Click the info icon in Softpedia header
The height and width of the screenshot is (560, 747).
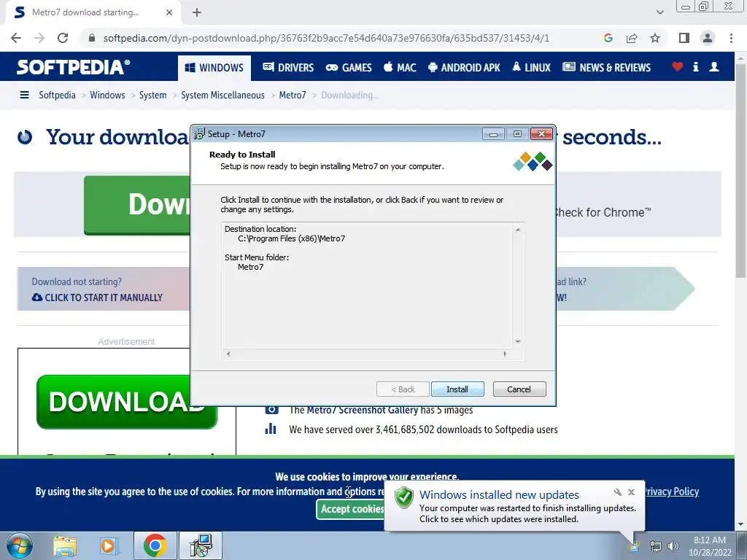(695, 66)
